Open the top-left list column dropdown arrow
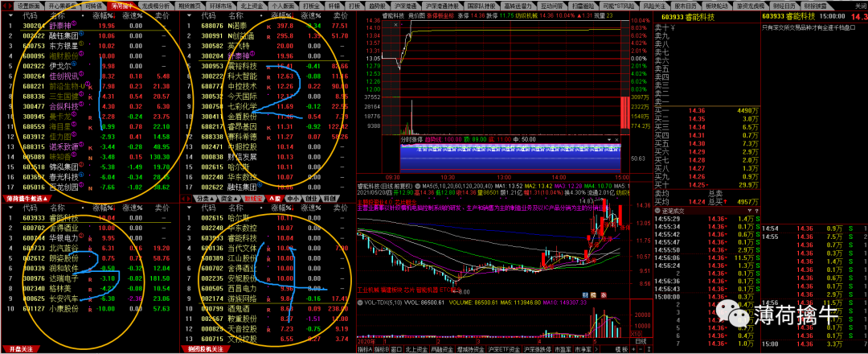Image resolution: width=868 pixels, height=354 pixels. pyautogui.click(x=10, y=15)
